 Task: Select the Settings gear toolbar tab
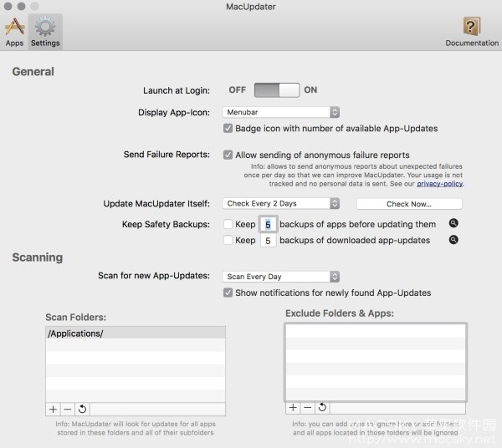pyautogui.click(x=45, y=32)
